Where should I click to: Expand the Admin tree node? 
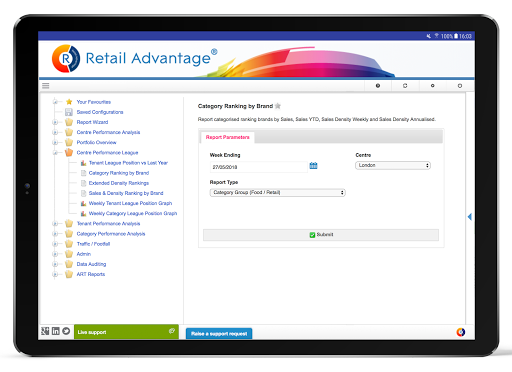coord(55,254)
